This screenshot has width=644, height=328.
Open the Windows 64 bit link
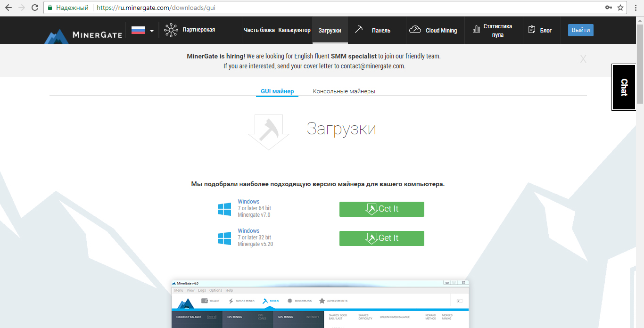coord(248,202)
